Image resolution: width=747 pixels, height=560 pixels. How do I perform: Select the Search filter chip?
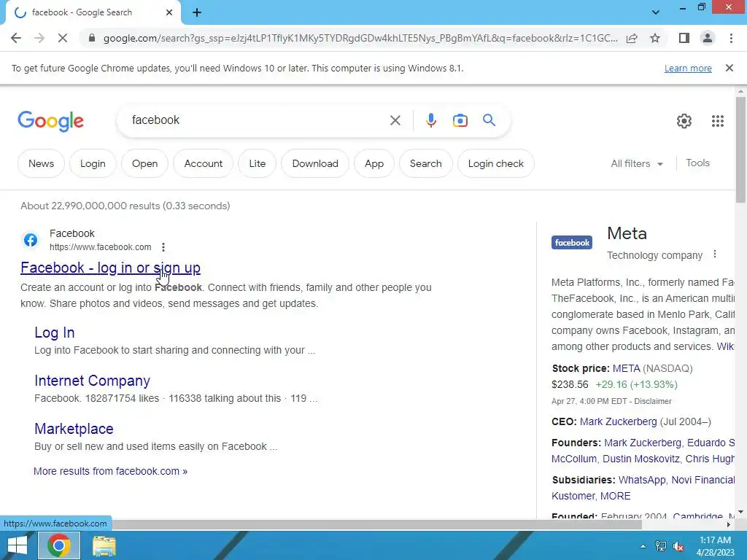click(x=425, y=163)
